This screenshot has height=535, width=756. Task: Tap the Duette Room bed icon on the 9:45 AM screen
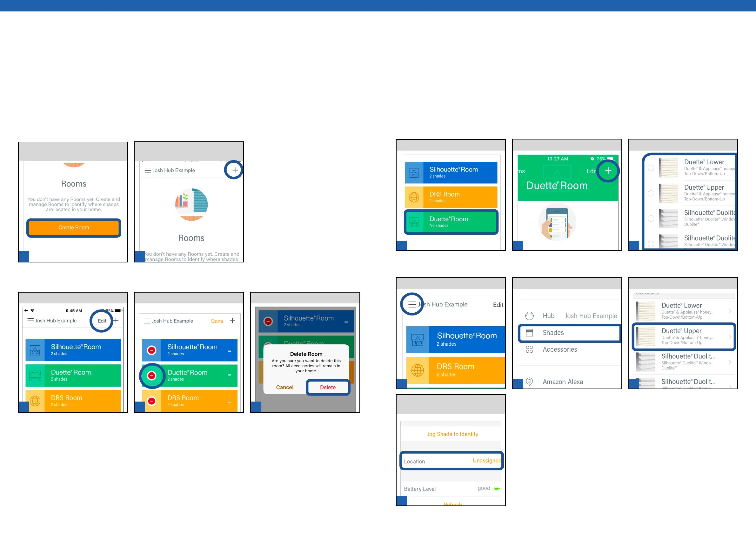pyautogui.click(x=35, y=376)
